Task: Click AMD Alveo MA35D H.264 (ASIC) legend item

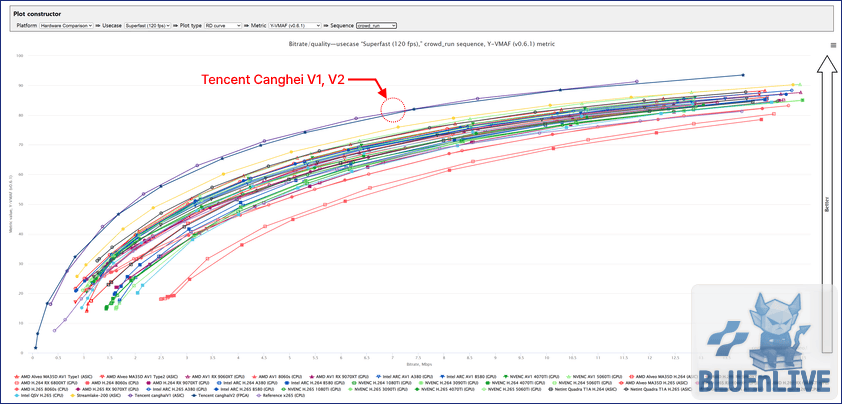Action: (x=664, y=376)
